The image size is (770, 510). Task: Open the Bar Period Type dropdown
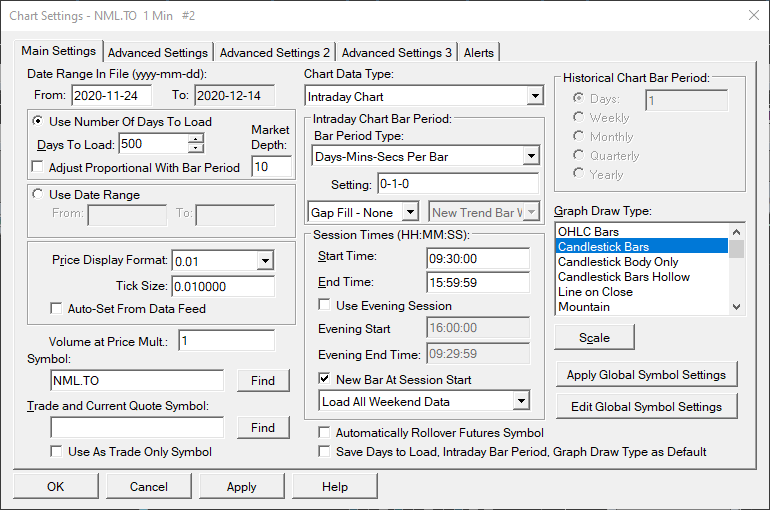click(531, 156)
